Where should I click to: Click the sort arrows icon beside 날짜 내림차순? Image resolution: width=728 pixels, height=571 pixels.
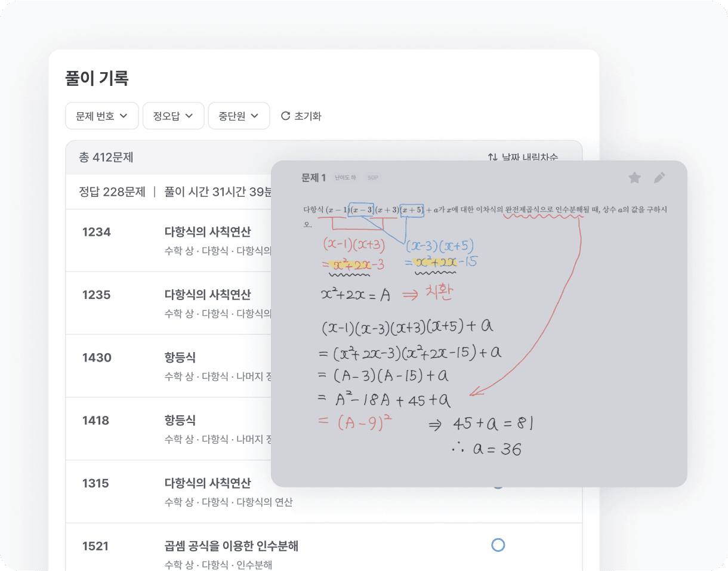pyautogui.click(x=492, y=157)
